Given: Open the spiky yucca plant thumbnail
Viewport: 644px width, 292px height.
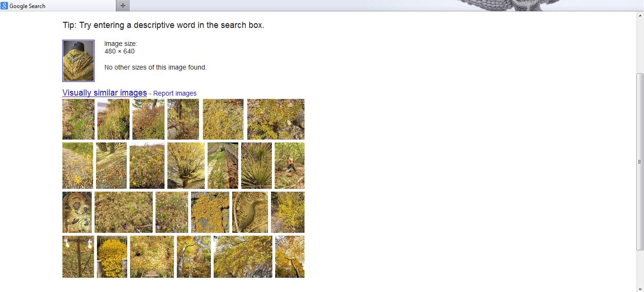Looking at the screenshot, I should [x=256, y=166].
